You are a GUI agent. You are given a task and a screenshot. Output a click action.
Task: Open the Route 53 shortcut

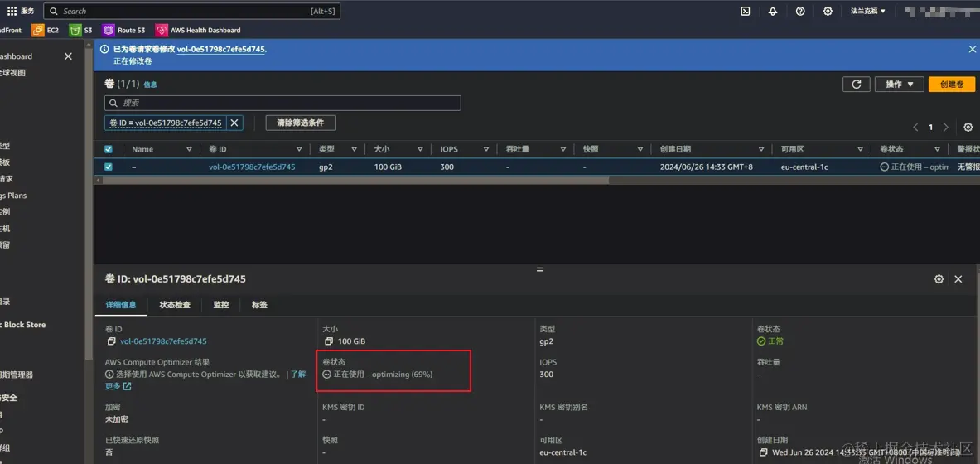(123, 30)
